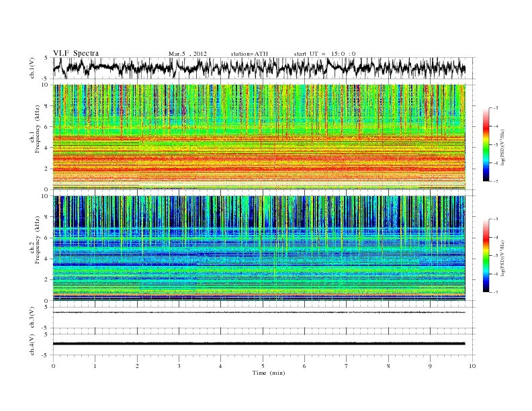Click the "ch.4(V)" axis label
532x411 pixels.
pyautogui.click(x=32, y=345)
